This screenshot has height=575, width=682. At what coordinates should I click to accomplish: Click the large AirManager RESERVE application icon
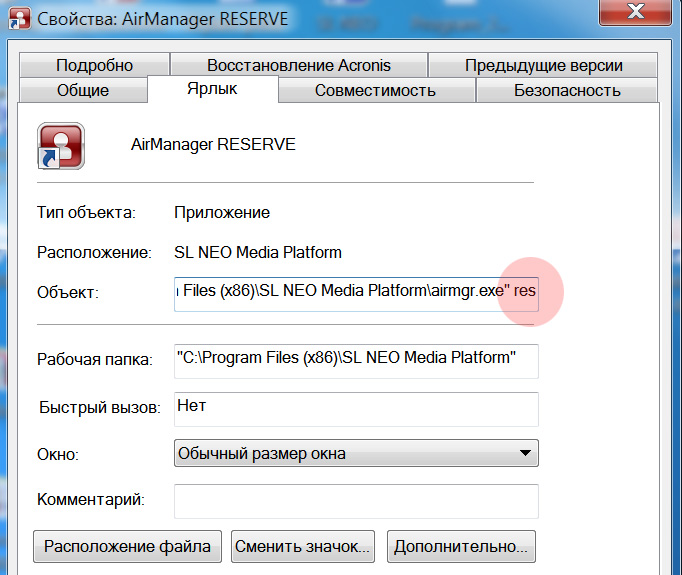coord(61,146)
